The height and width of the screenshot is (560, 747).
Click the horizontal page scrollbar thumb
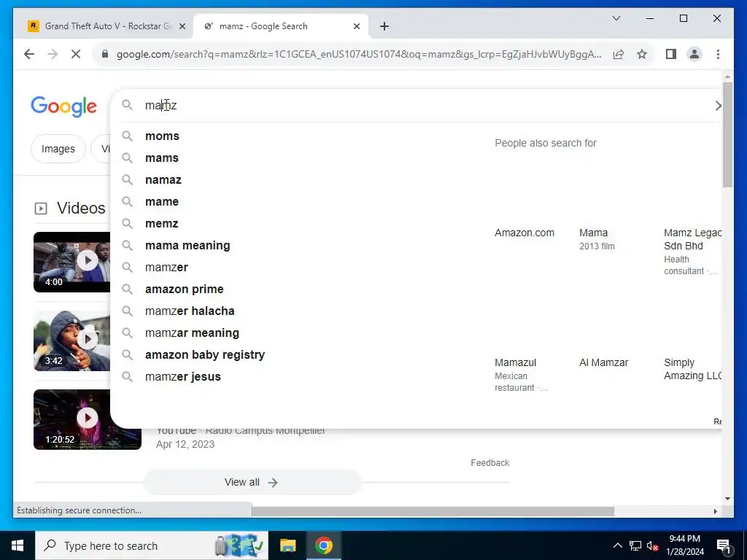[x=433, y=511]
